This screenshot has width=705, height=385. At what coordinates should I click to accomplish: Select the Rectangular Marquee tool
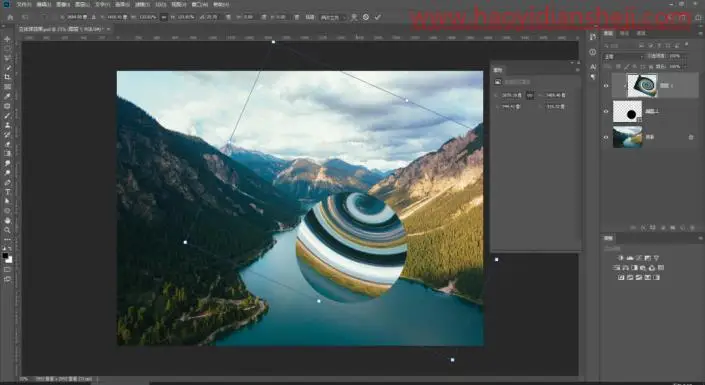[7, 49]
